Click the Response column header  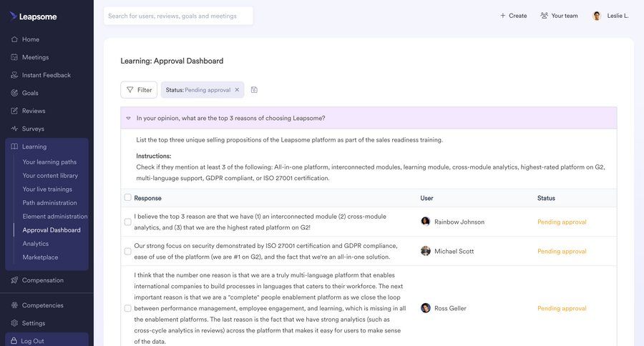147,198
